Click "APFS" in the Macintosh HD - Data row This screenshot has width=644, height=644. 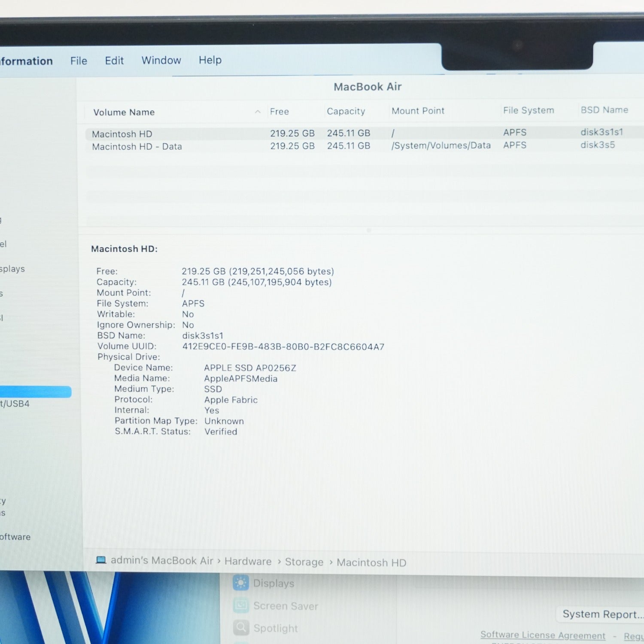(515, 145)
